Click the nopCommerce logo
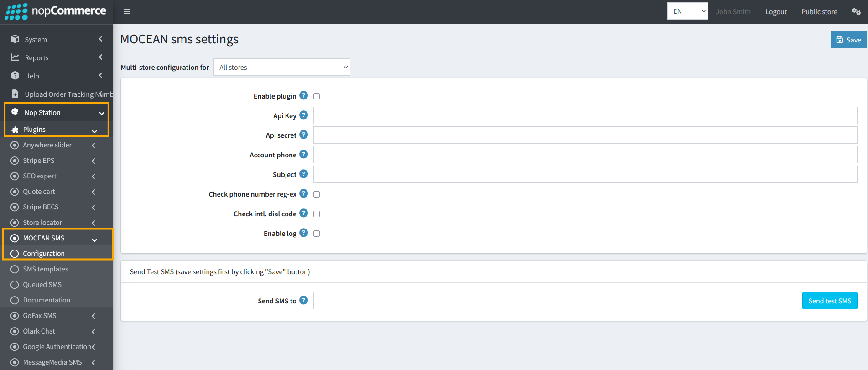Viewport: 868px width, 370px height. [x=55, y=11]
